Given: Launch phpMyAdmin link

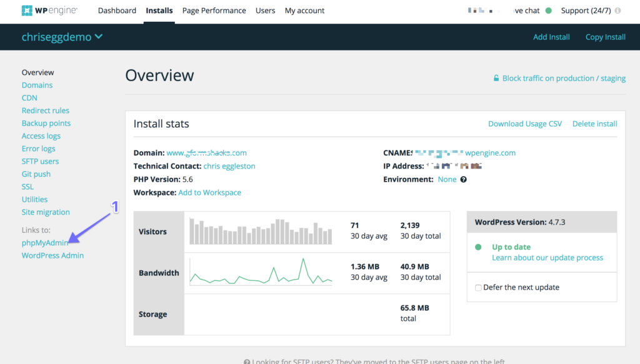Looking at the screenshot, I should pos(45,242).
